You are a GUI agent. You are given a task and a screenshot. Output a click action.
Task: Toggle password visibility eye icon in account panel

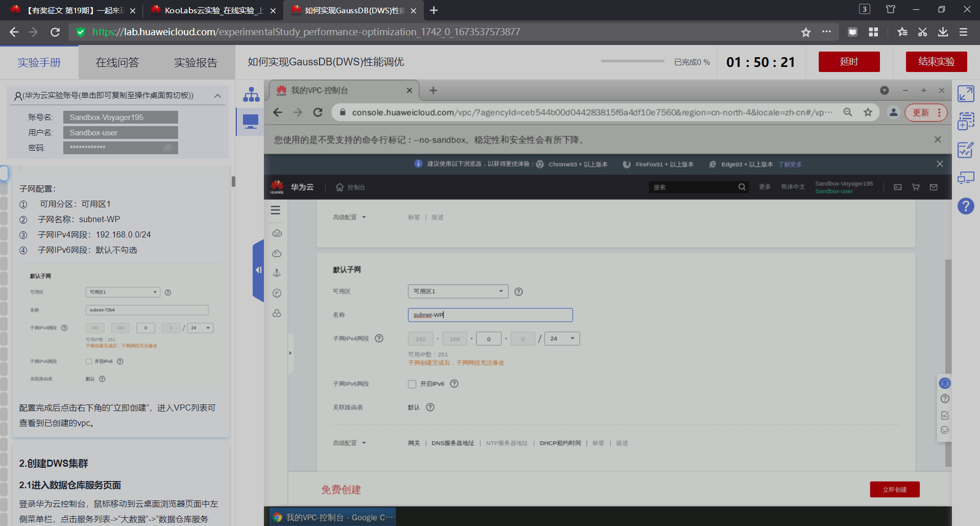coord(168,148)
